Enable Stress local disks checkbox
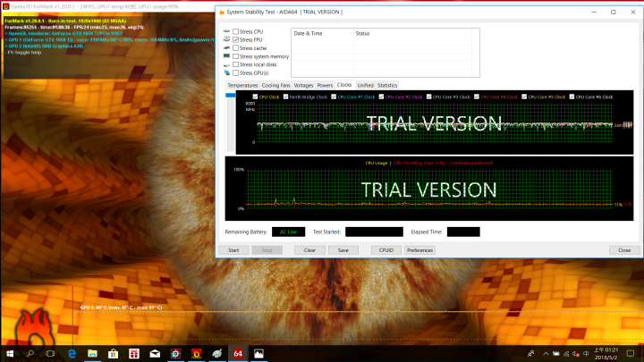This screenshot has width=644, height=362. pos(236,64)
